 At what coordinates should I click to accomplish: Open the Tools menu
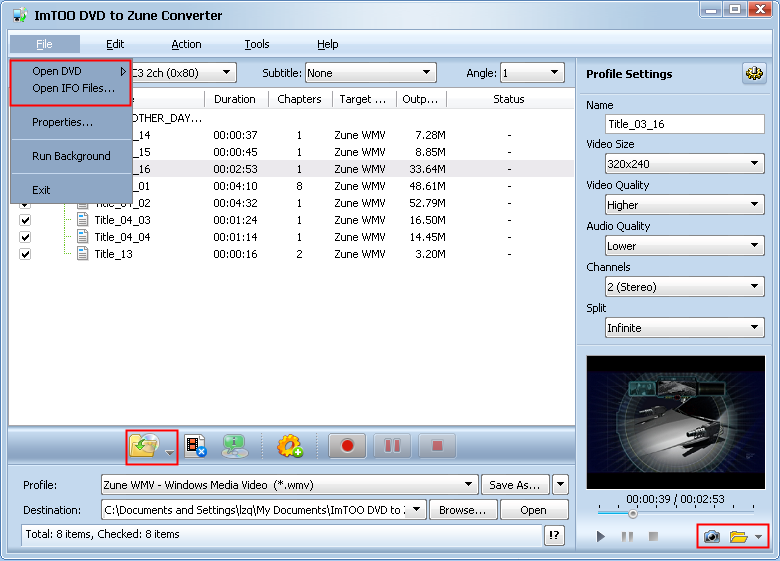click(257, 44)
